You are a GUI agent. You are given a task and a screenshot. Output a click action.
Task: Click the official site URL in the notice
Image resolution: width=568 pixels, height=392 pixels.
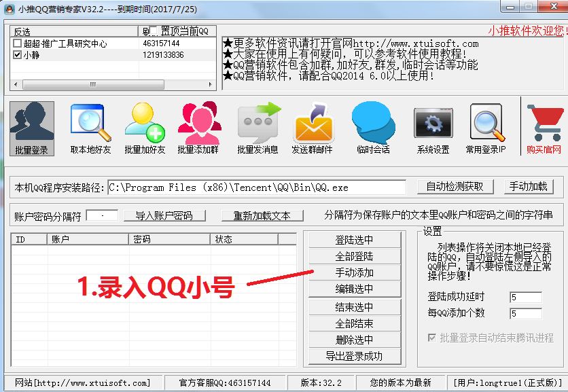[x=416, y=44]
